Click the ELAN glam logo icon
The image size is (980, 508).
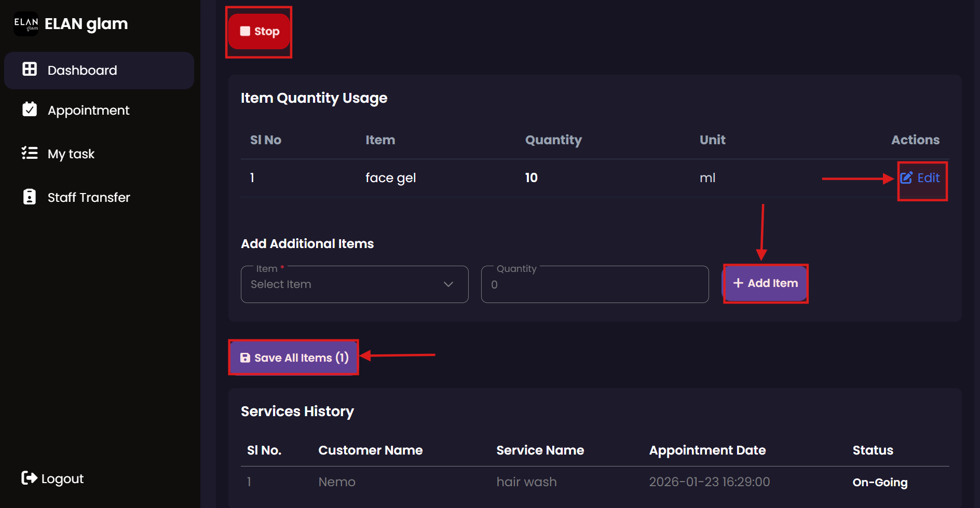(x=26, y=24)
